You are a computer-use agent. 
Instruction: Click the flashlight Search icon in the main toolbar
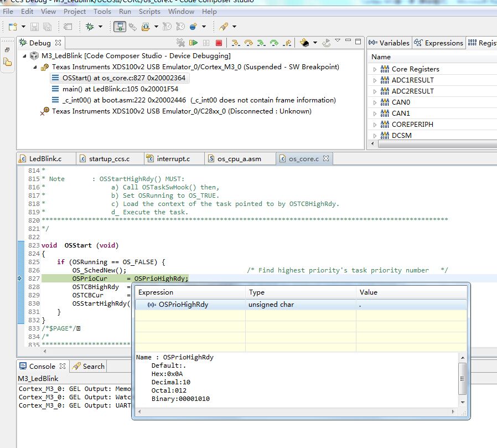[223, 27]
